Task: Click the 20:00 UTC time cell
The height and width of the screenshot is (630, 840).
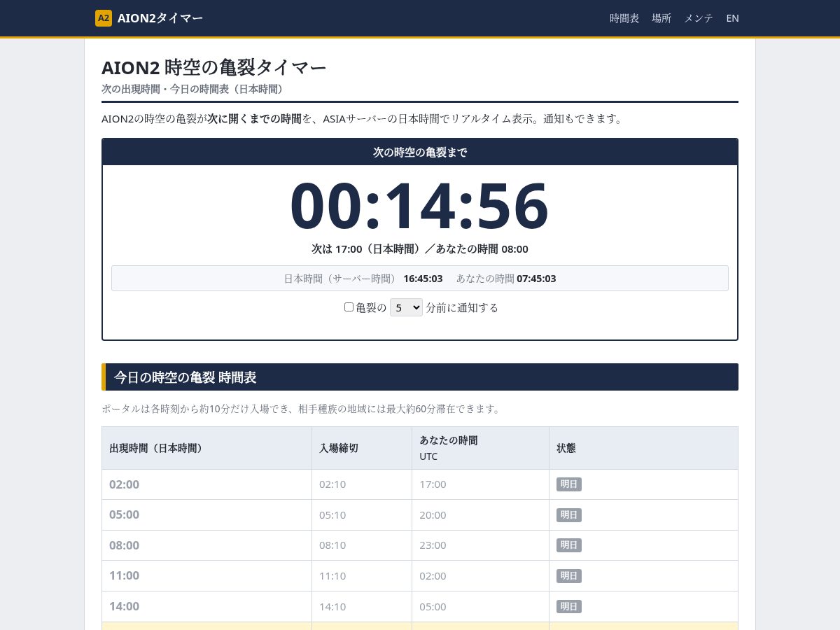Action: [480, 514]
